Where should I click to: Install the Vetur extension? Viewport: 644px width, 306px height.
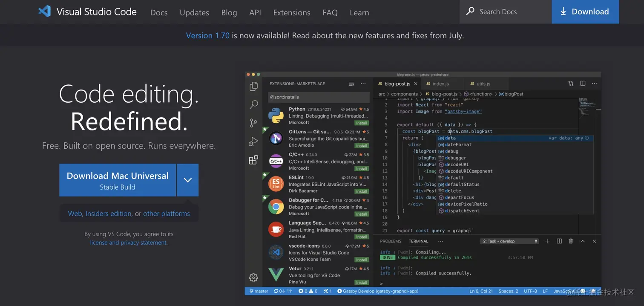(362, 282)
